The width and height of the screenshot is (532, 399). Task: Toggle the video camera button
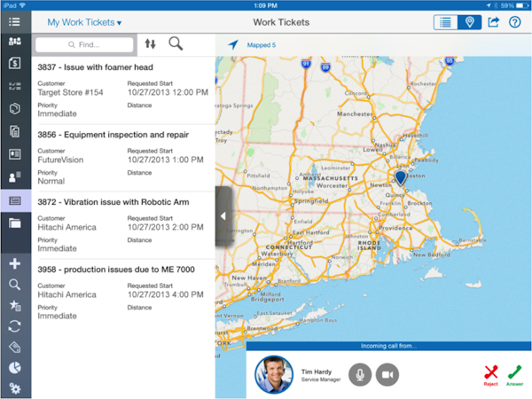387,375
